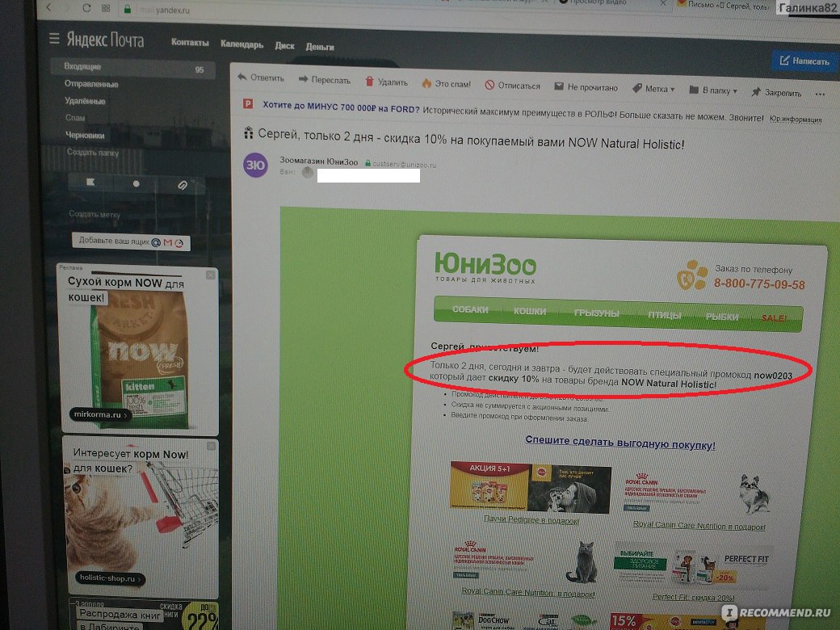This screenshot has width=840, height=630.
Task: Click Perfect Fit скидка 20% link
Action: (x=693, y=597)
